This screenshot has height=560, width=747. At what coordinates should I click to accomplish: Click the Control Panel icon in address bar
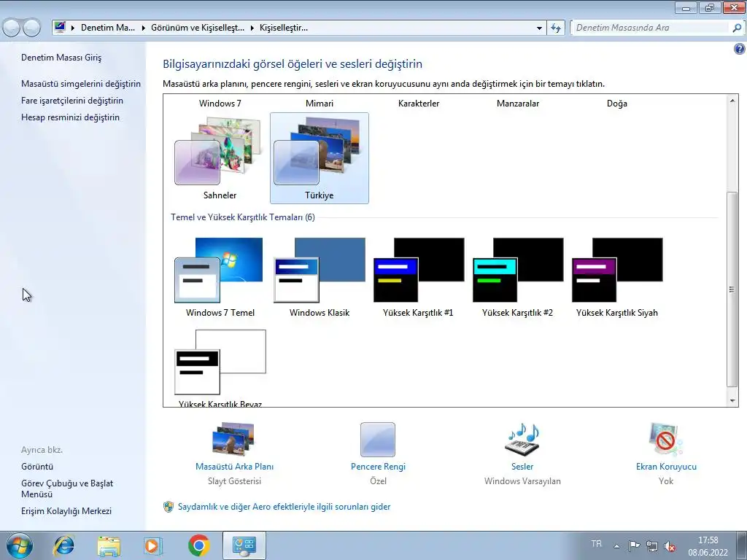(x=60, y=27)
